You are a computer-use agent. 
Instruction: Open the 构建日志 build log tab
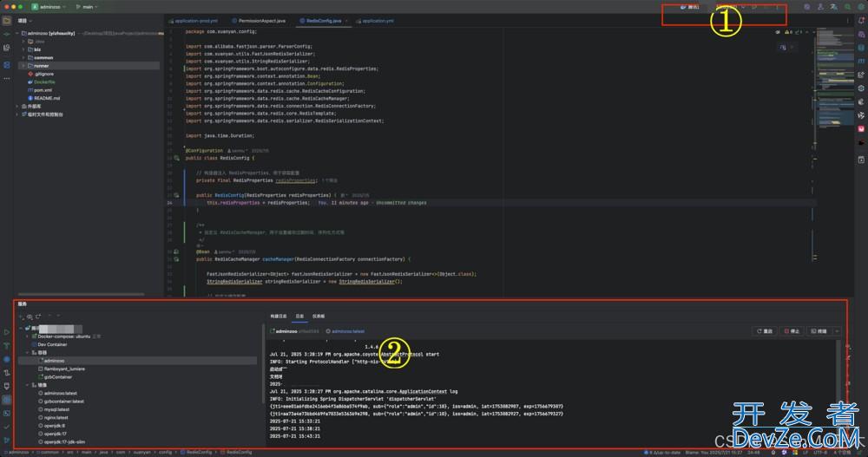click(279, 316)
